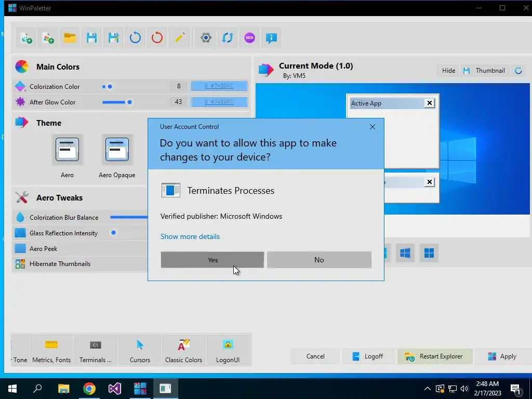Open theme file via yellow folder icon
Viewport: 532px width, 399px height.
pos(70,37)
